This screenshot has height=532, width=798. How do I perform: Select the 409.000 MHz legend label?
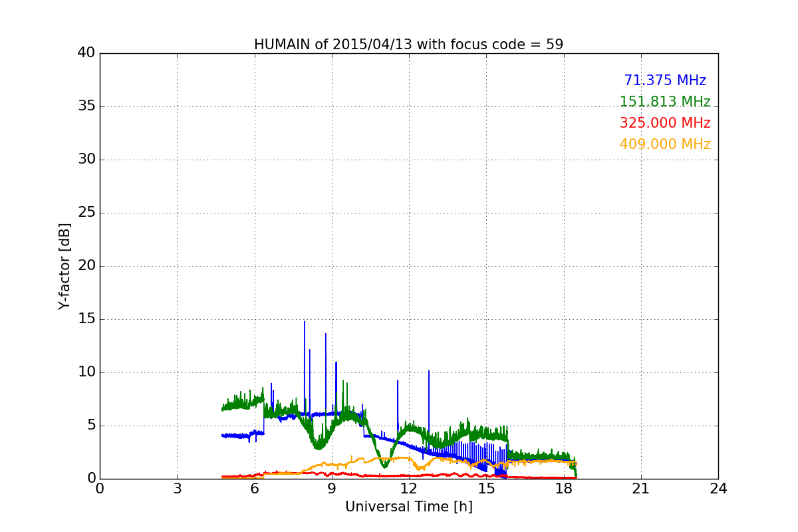pos(665,144)
